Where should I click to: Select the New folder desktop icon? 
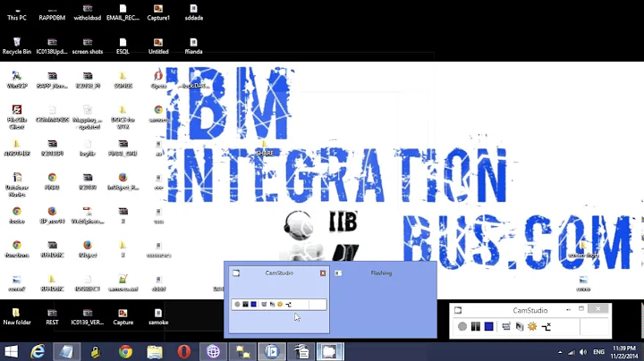tap(17, 316)
